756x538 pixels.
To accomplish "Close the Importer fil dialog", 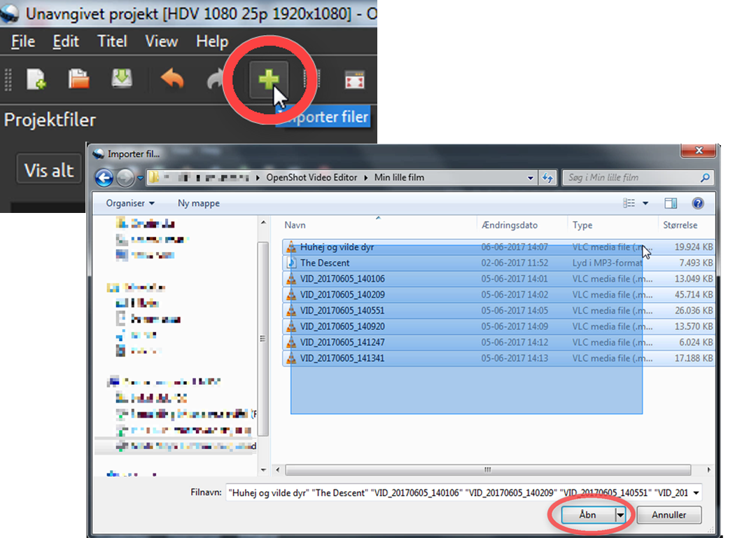I will point(699,151).
